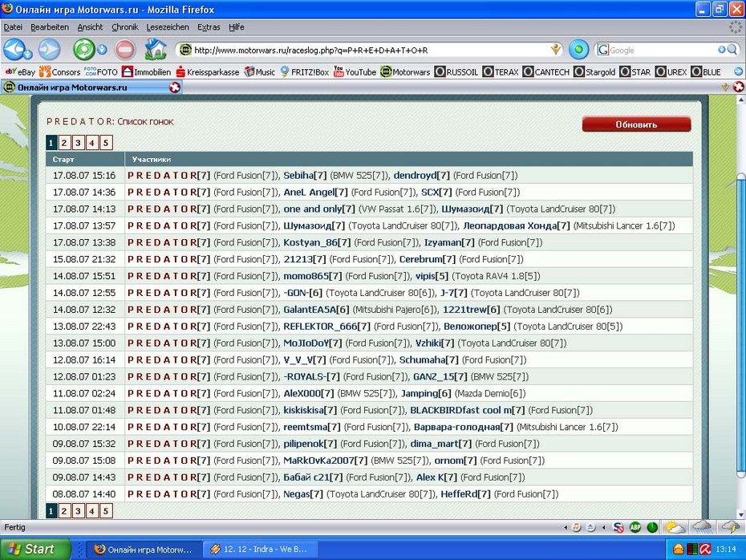Go back with the blue Back arrow
The image size is (746, 560).
coord(13,49)
